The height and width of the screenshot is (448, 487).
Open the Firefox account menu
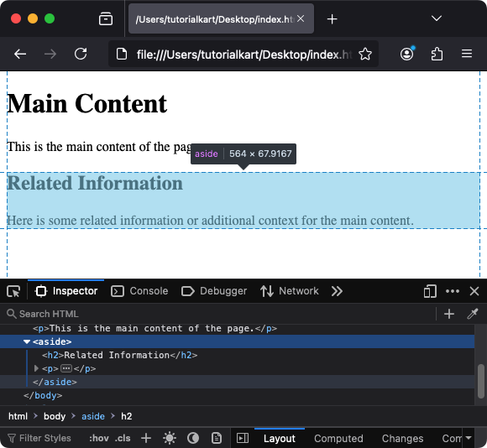coord(406,54)
